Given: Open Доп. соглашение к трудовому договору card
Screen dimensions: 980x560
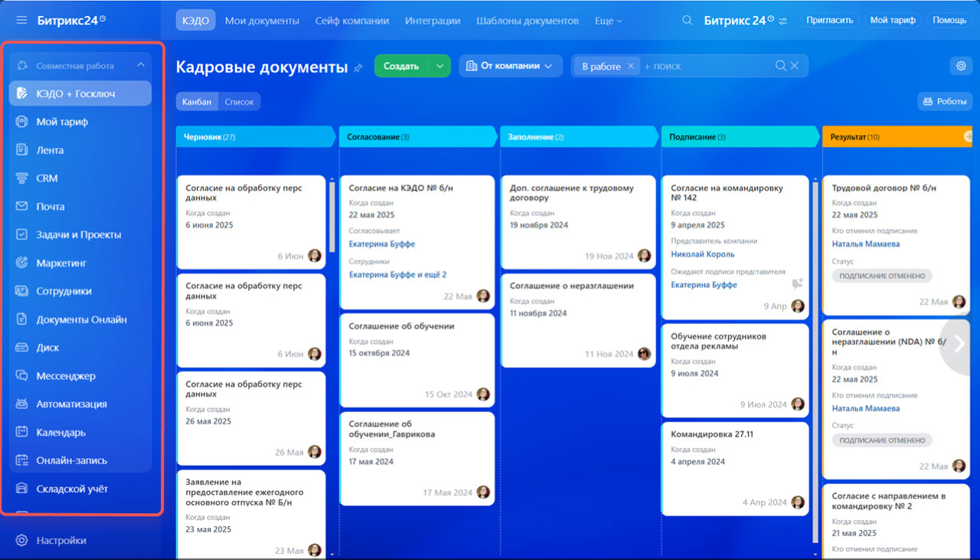Looking at the screenshot, I should click(x=578, y=222).
